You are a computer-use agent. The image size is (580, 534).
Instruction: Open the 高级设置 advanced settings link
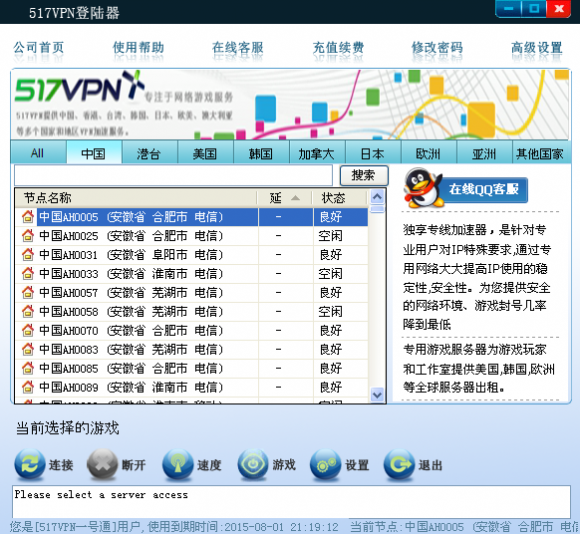537,48
